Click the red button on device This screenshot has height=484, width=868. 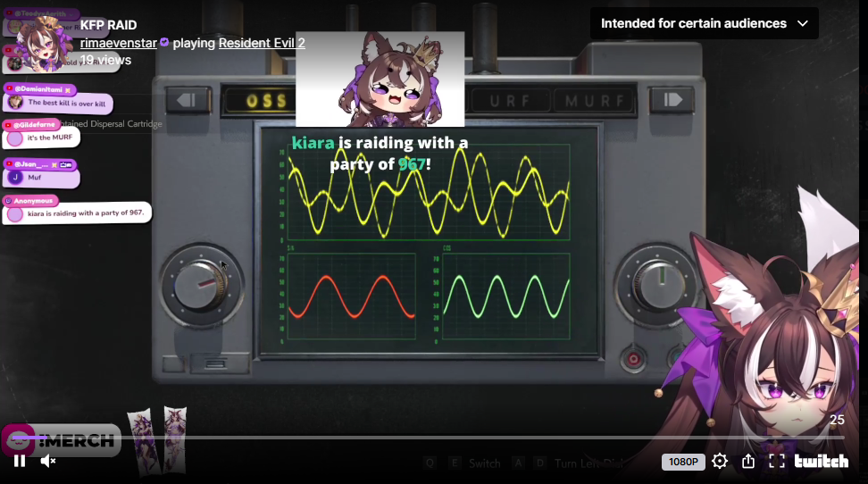tap(634, 359)
